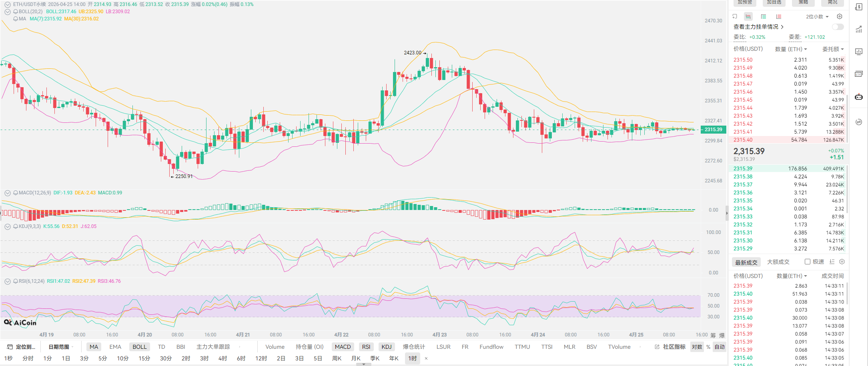Open the 委托额 column dropdown
The height and width of the screenshot is (366, 868).
tap(833, 49)
